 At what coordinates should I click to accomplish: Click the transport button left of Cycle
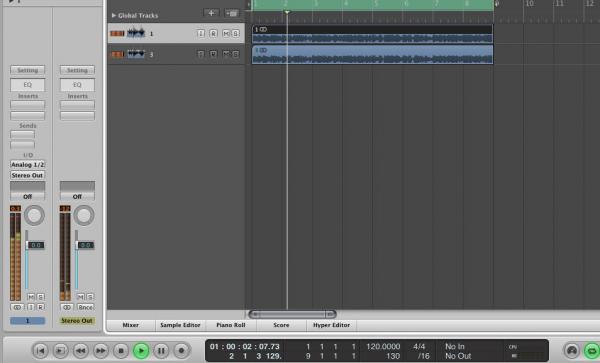(x=572, y=351)
